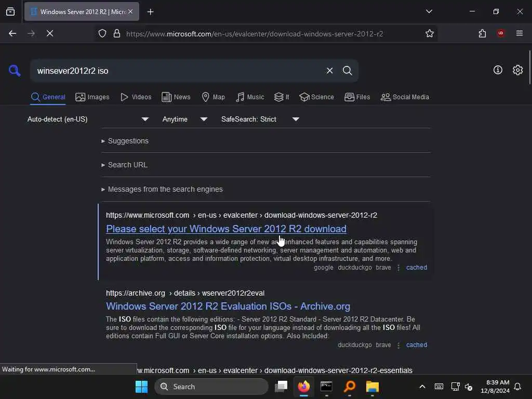Screen dimensions: 532x399
Task: Bookmark this page with the star icon
Action: (x=429, y=33)
